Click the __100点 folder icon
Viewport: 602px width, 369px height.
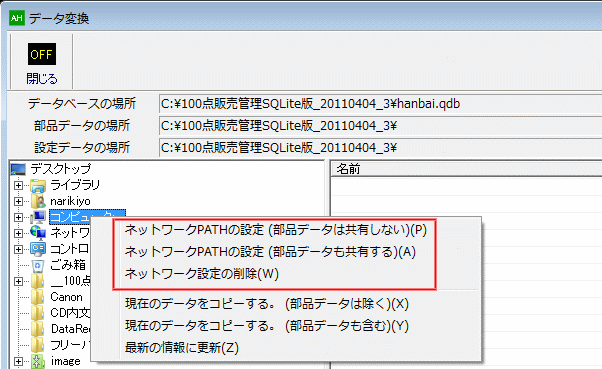(x=38, y=281)
